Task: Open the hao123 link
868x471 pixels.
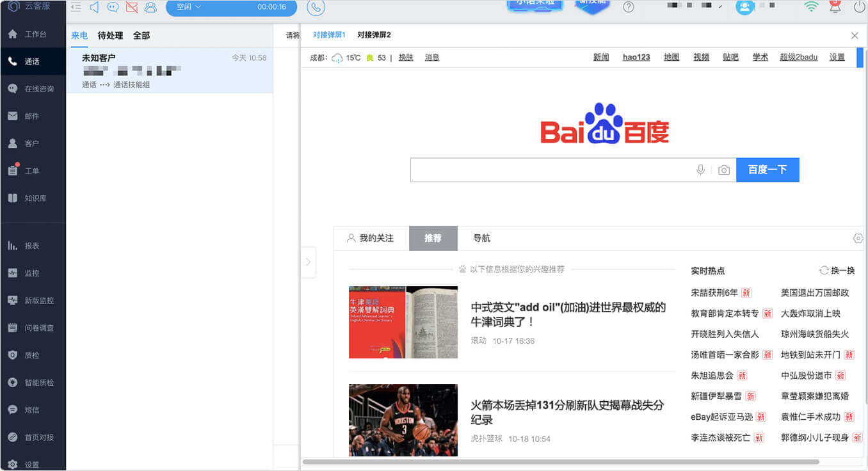Action: [636, 58]
